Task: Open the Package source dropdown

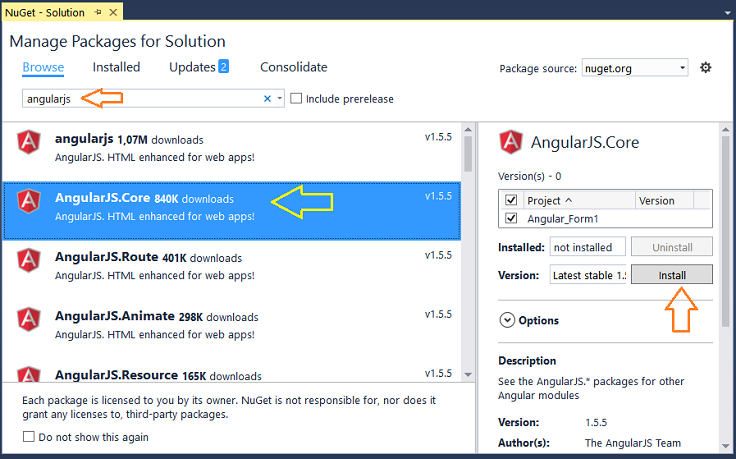Action: click(x=635, y=68)
